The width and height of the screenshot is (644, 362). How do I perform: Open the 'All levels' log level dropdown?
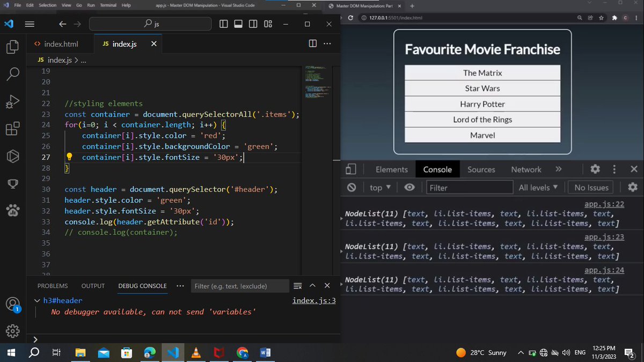coord(538,187)
